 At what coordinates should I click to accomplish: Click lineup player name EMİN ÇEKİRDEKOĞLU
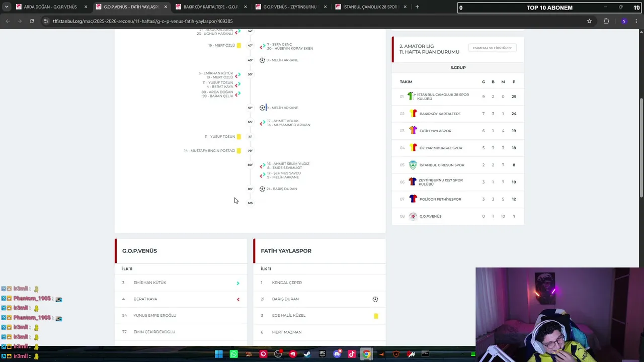pos(154,332)
